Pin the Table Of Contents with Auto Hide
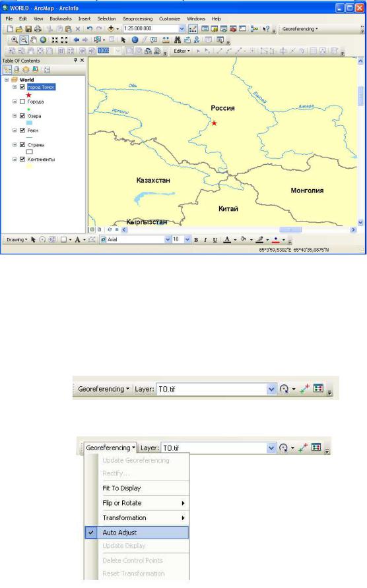Image resolution: width=367 pixels, height=588 pixels. [x=75, y=60]
